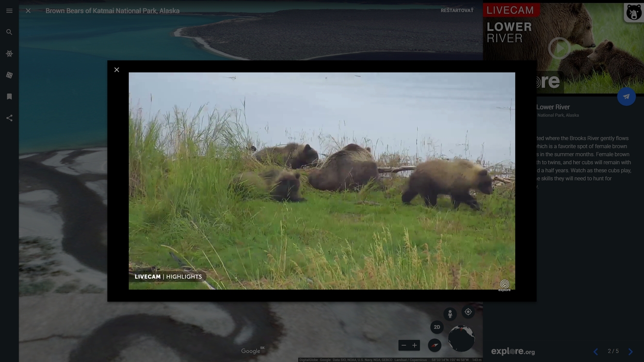644x362 pixels.
Task: Click the map coordinates in status bar
Action: pos(450,360)
